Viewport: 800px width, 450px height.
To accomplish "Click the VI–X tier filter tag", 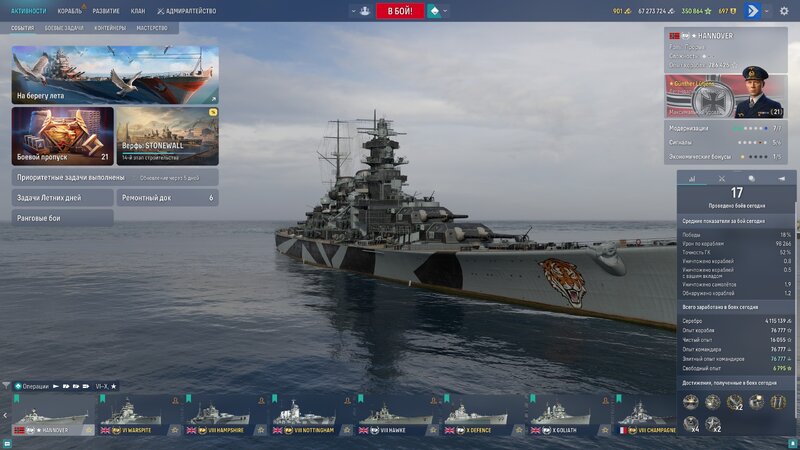I will coord(106,386).
